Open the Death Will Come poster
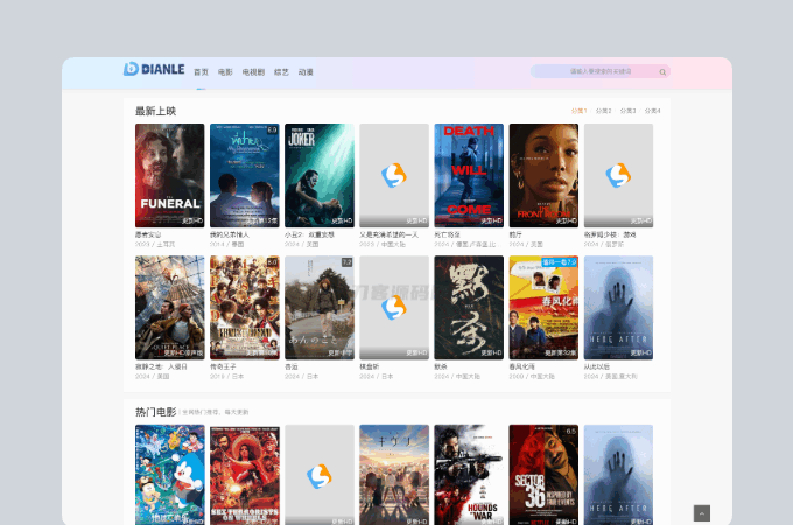The height and width of the screenshot is (525, 793). [x=469, y=175]
